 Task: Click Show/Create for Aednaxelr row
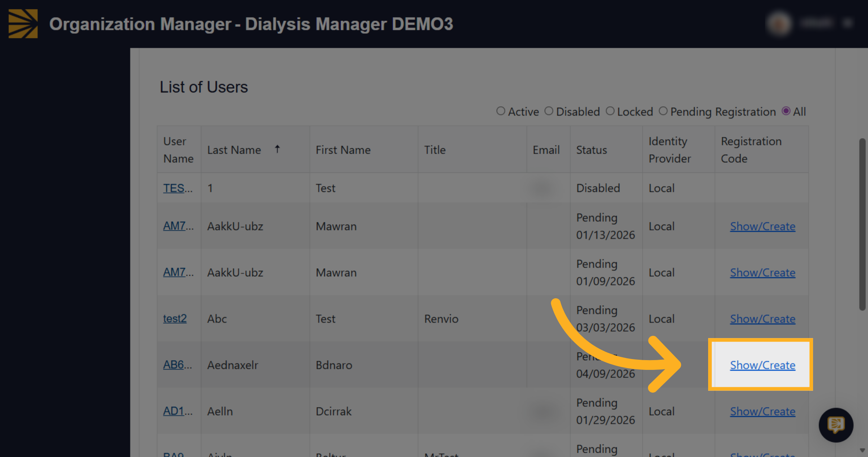pyautogui.click(x=762, y=365)
